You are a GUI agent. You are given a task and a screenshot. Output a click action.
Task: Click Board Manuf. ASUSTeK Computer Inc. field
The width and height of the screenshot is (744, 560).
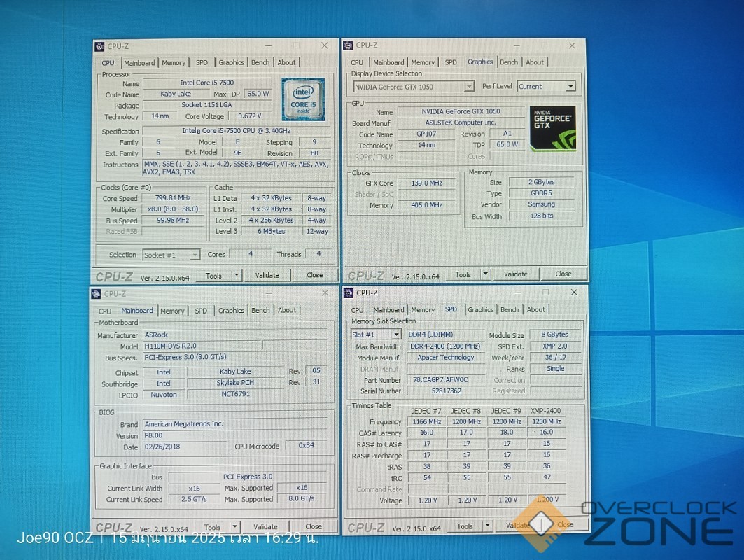(x=461, y=122)
